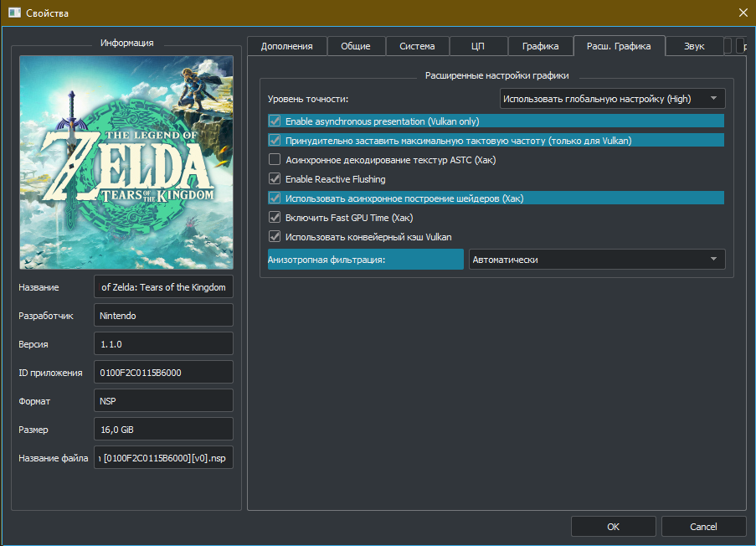Close the Свойства dialog window
The height and width of the screenshot is (546, 756).
click(743, 13)
